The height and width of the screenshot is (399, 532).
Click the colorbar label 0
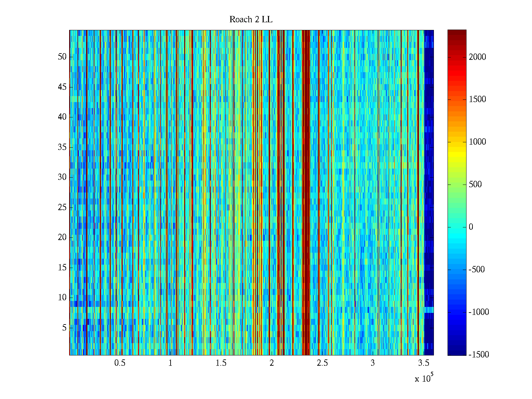coord(471,227)
